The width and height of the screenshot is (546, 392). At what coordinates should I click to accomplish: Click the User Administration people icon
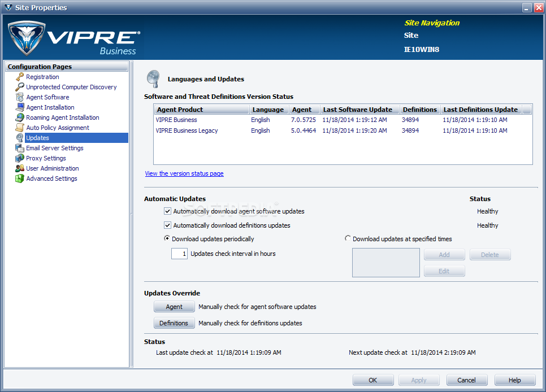pyautogui.click(x=20, y=168)
